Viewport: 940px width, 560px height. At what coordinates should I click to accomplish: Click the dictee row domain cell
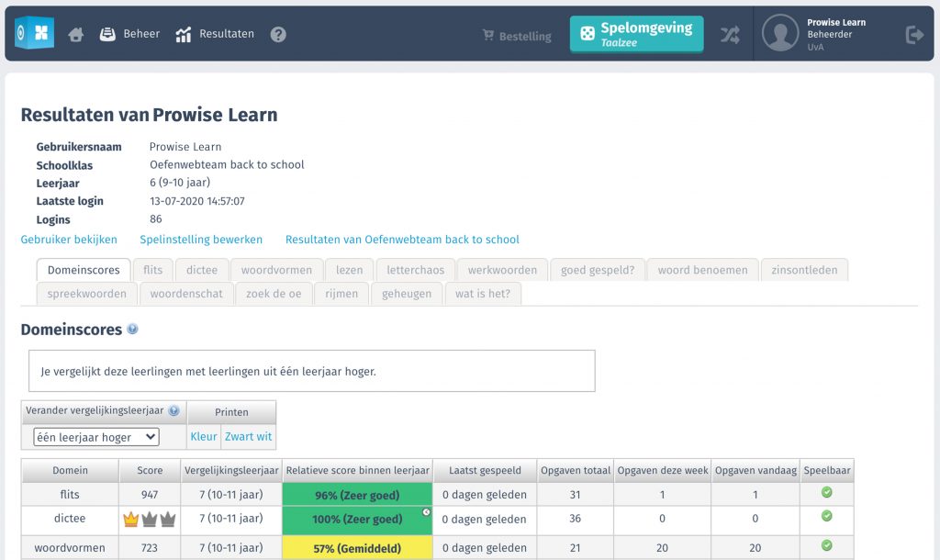pos(70,519)
